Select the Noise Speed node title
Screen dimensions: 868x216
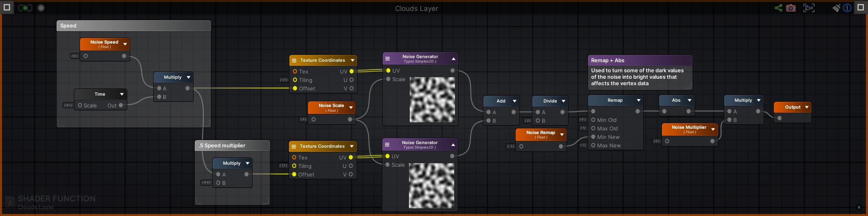[104, 42]
